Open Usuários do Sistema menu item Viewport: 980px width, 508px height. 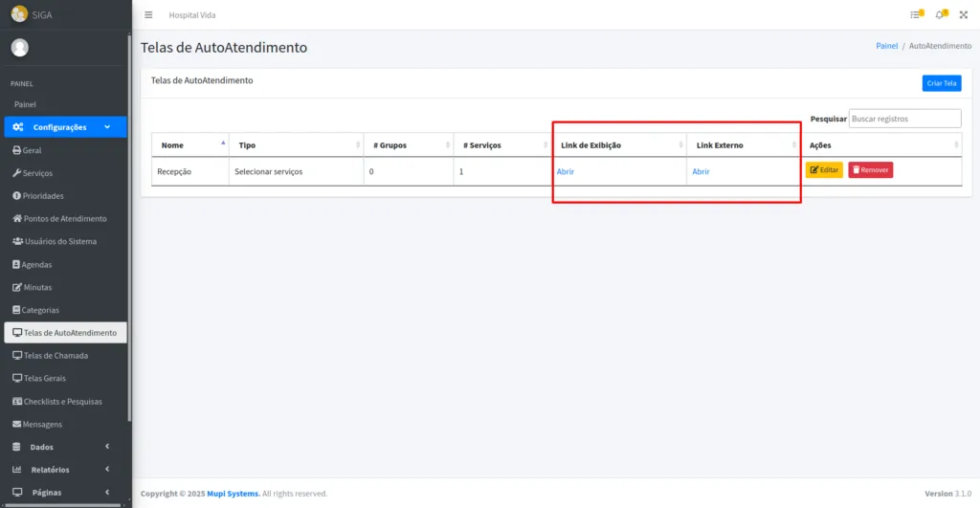(x=59, y=242)
